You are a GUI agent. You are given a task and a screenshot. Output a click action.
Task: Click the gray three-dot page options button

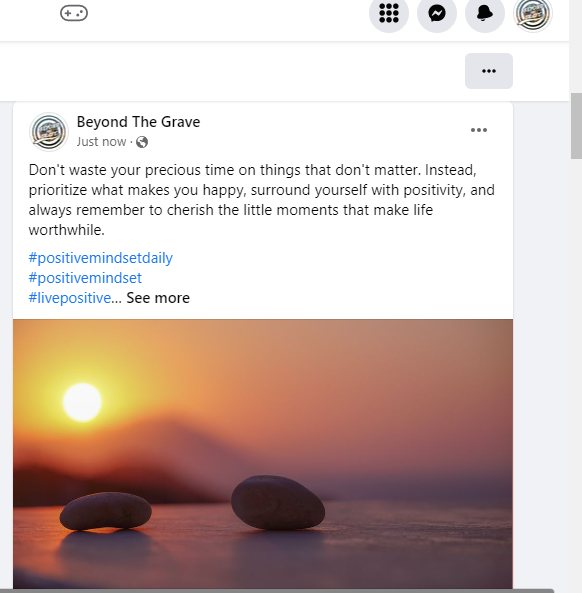pos(489,71)
